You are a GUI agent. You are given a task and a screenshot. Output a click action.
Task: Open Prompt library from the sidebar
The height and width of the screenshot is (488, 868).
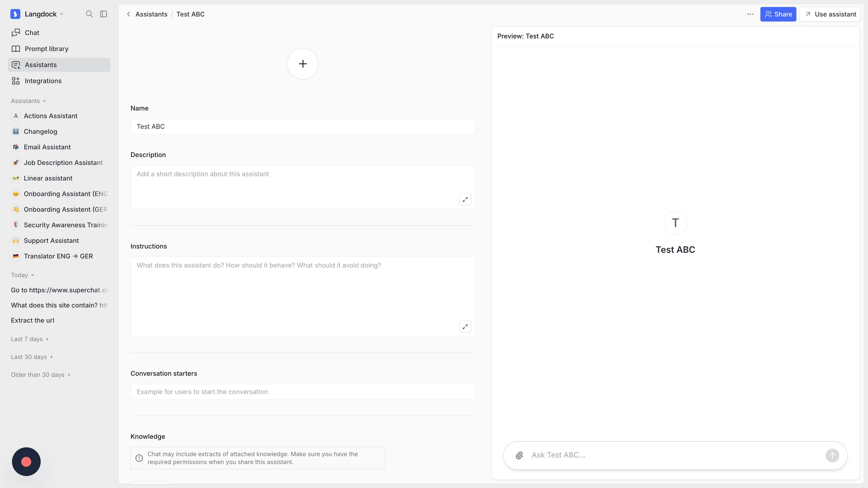pyautogui.click(x=47, y=49)
